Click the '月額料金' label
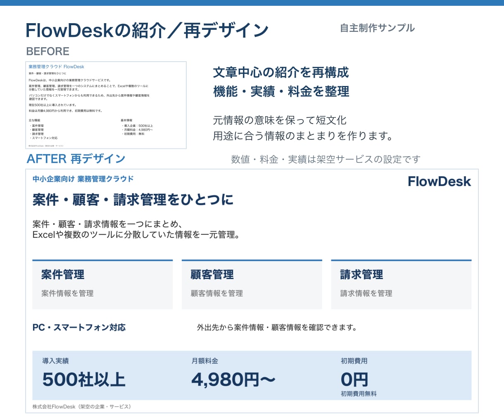Viewport: 504px width, 420px height. coord(205,361)
